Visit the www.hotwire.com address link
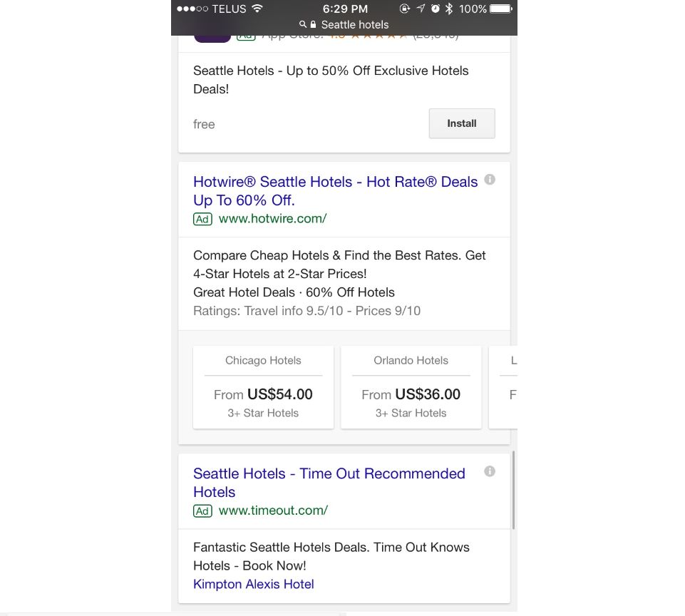This screenshot has height=616, width=685. [x=272, y=219]
